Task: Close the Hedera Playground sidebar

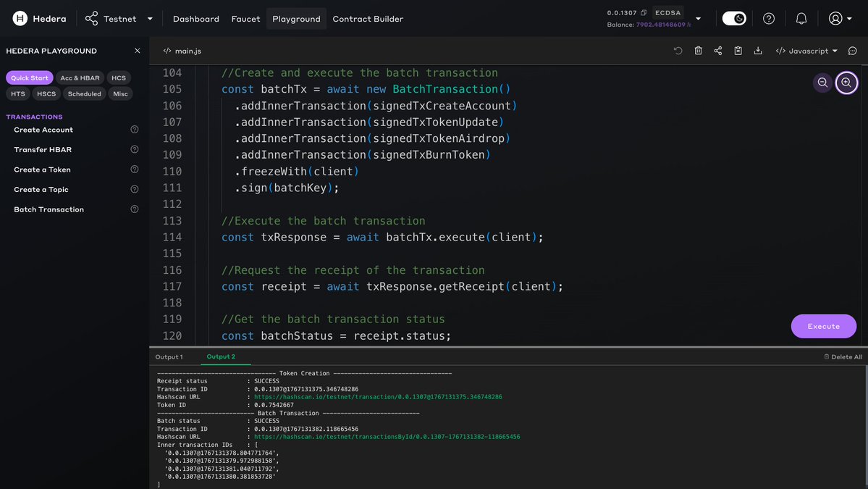Action: coord(138,51)
